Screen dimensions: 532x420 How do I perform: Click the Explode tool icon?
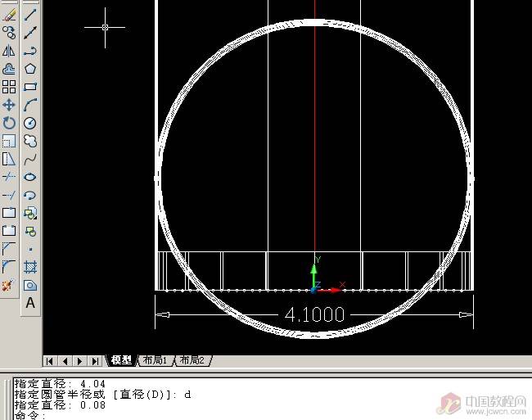pyautogui.click(x=9, y=285)
